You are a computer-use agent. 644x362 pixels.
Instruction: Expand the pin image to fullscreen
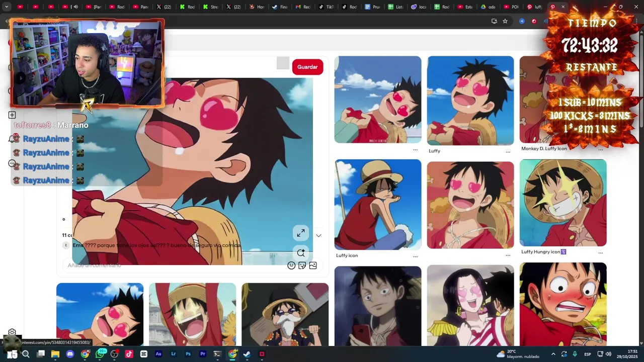301,233
